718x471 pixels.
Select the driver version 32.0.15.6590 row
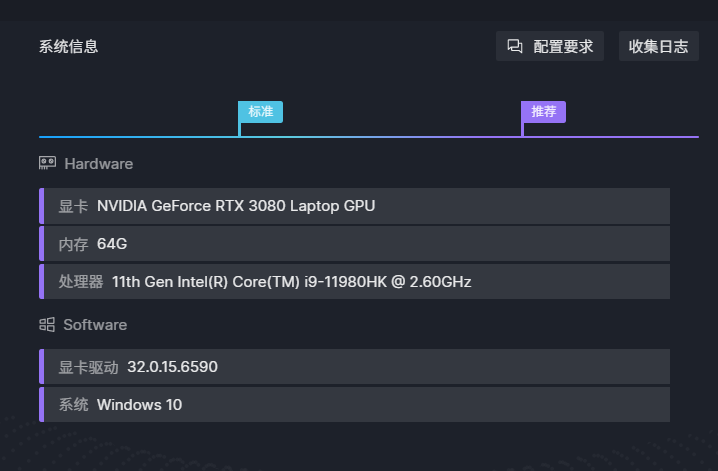tap(354, 367)
